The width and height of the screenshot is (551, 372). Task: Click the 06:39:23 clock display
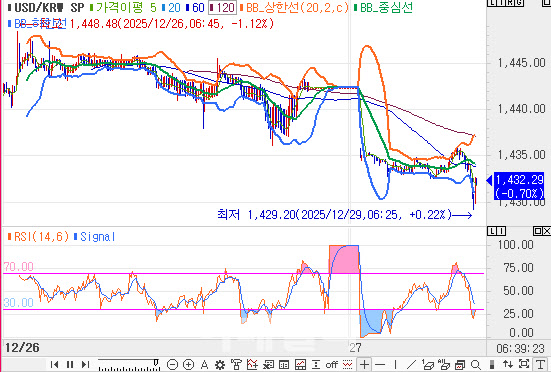click(520, 349)
